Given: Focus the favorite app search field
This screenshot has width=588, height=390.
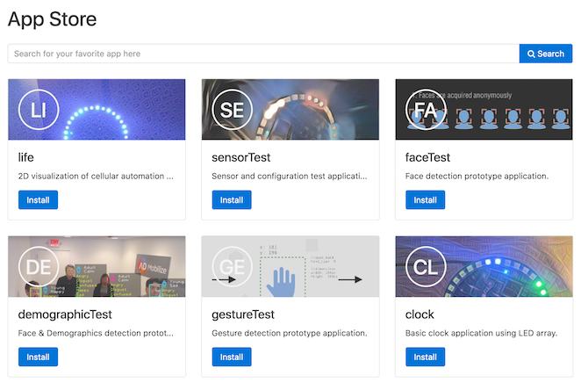Looking at the screenshot, I should tap(263, 54).
